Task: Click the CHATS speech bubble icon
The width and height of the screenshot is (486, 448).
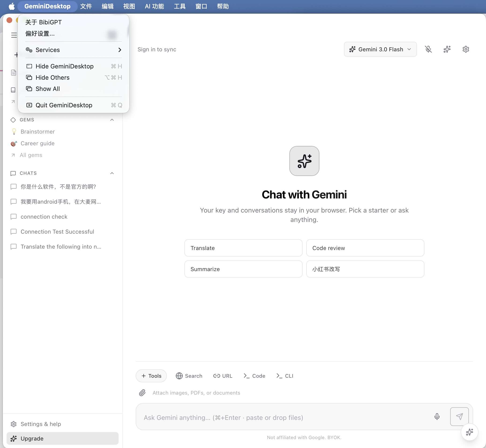Action: [x=13, y=173]
